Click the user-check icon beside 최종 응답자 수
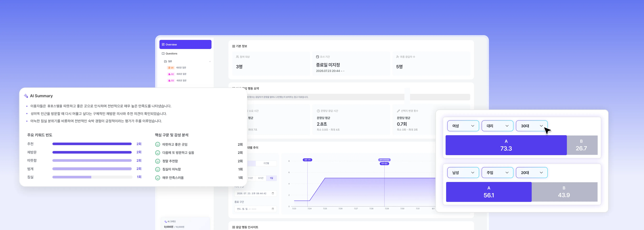The height and width of the screenshot is (230, 644). point(397,57)
